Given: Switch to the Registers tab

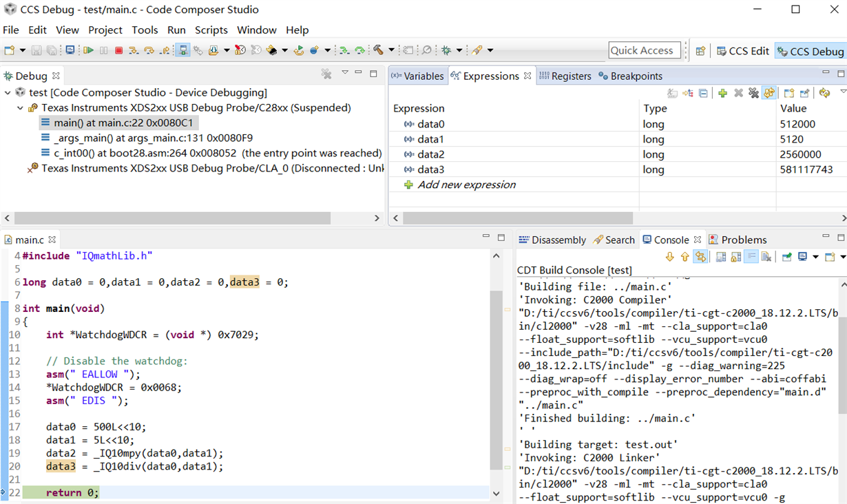Looking at the screenshot, I should tap(565, 76).
